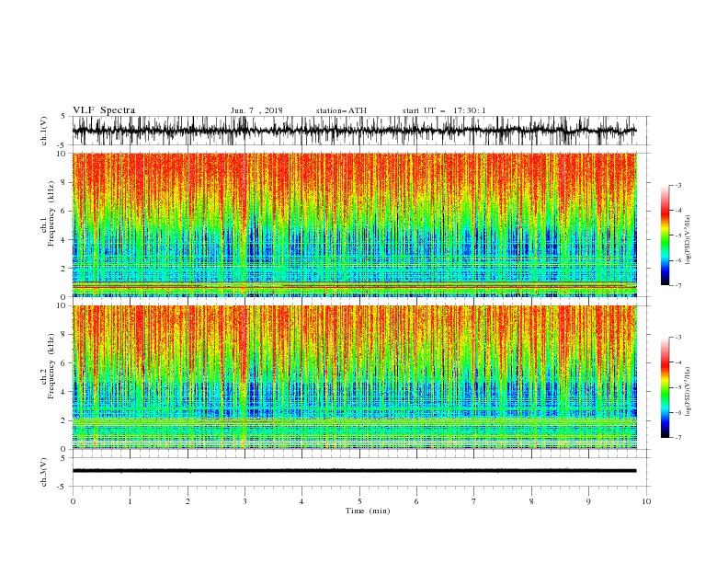Click the "-5" tick on ch.3(V) axis
Screen dimensions: 728x563
coord(63,487)
